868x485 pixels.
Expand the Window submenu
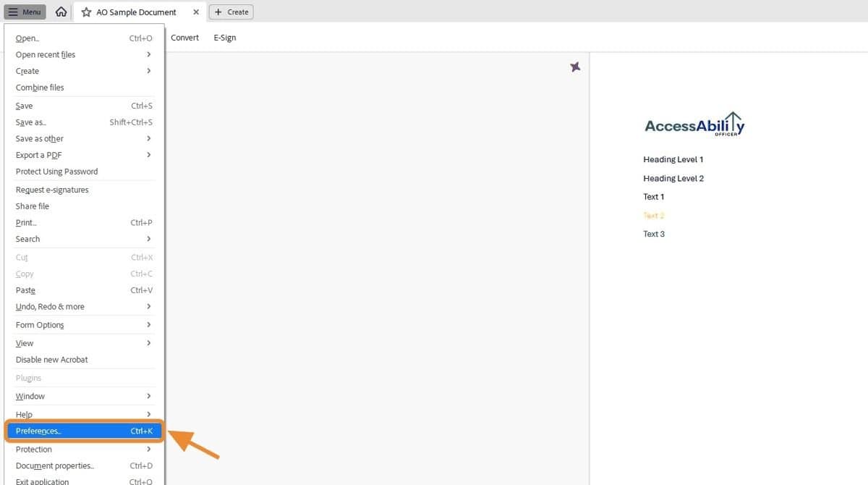pos(30,396)
